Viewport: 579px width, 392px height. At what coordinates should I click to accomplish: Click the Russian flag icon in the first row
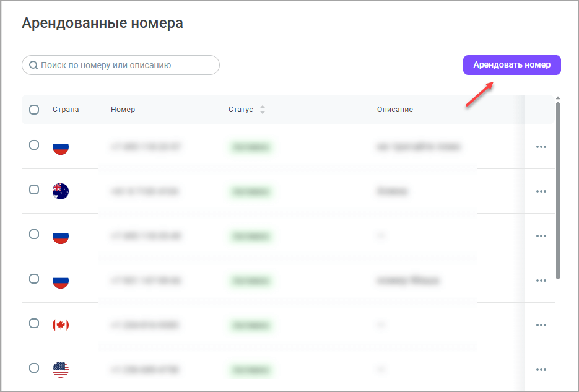(x=60, y=147)
